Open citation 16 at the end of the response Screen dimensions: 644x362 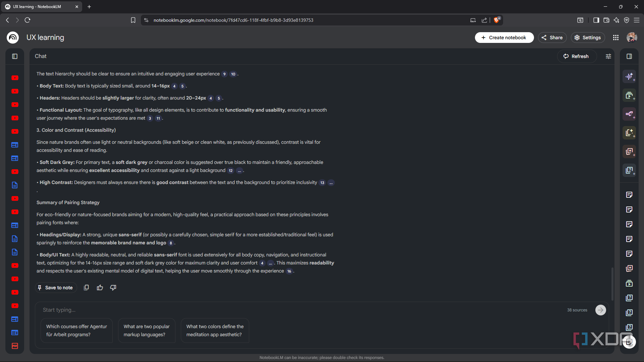point(289,271)
